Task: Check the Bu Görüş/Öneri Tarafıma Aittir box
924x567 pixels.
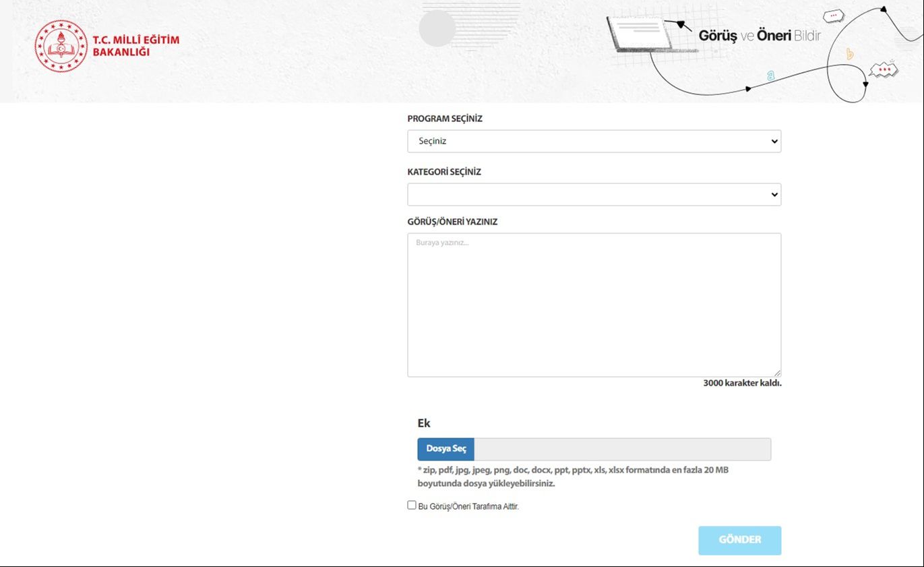Action: (x=412, y=505)
